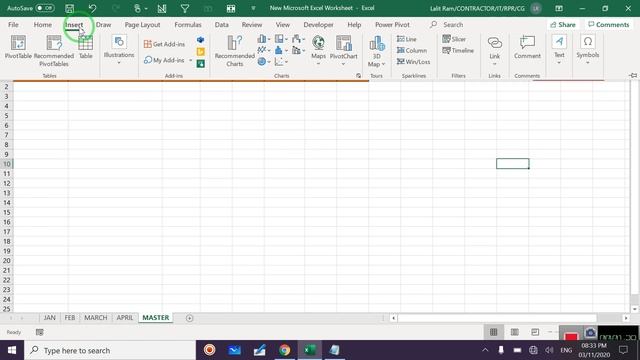Click the horizontal scrollbar right arrow
The height and width of the screenshot is (360, 640).
point(626,318)
